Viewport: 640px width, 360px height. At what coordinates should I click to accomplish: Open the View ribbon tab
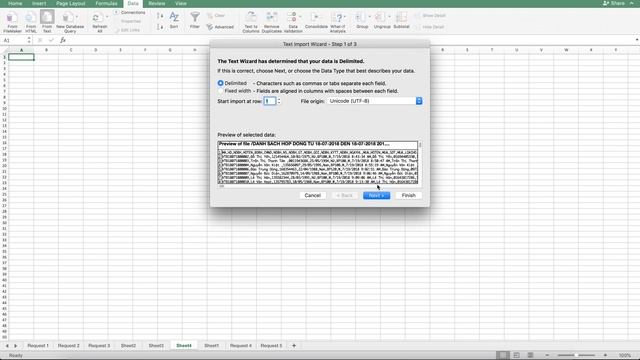180,3
